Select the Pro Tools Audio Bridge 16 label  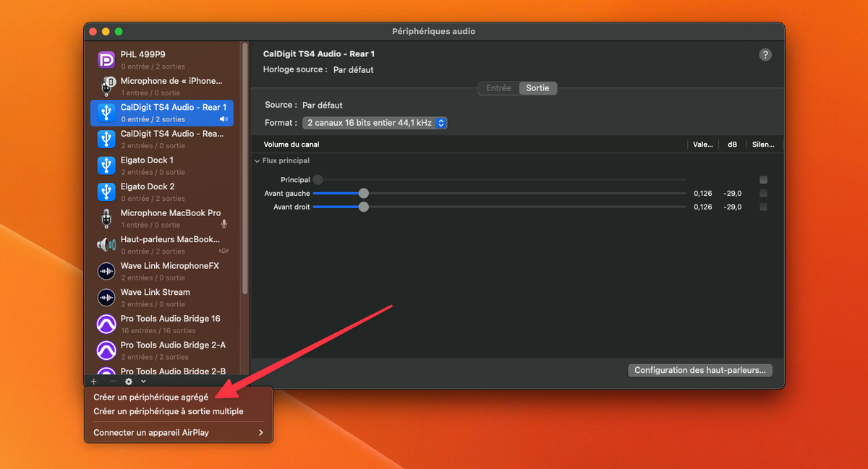[x=171, y=319]
